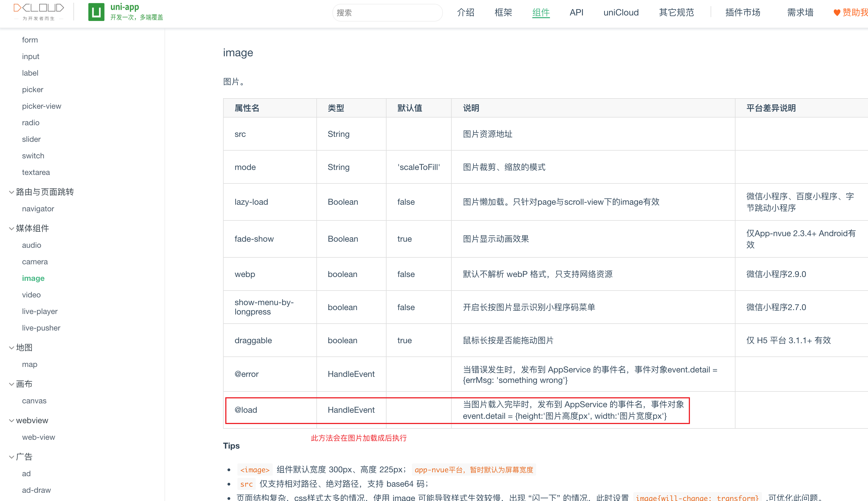868x501 pixels.
Task: Open the audio sidebar page
Action: point(32,245)
